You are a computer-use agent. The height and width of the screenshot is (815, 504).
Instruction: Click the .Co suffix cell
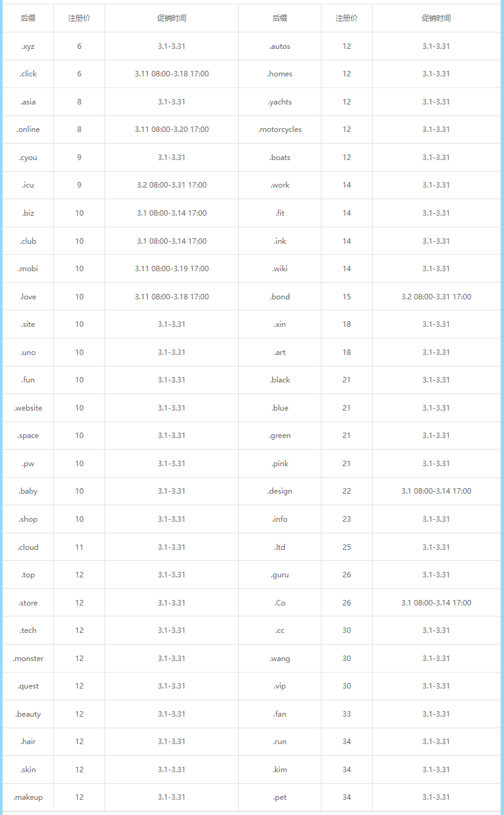[x=280, y=603]
